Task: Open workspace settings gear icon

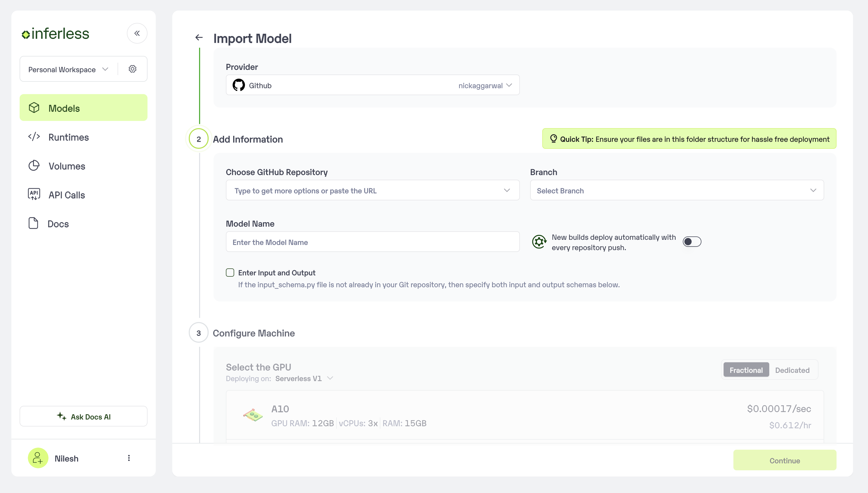Action: [132, 69]
